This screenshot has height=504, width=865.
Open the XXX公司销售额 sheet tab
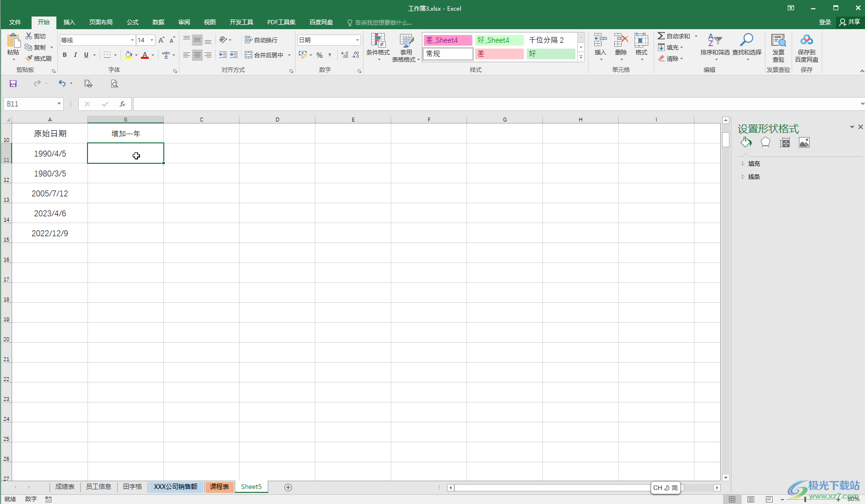tap(175, 487)
